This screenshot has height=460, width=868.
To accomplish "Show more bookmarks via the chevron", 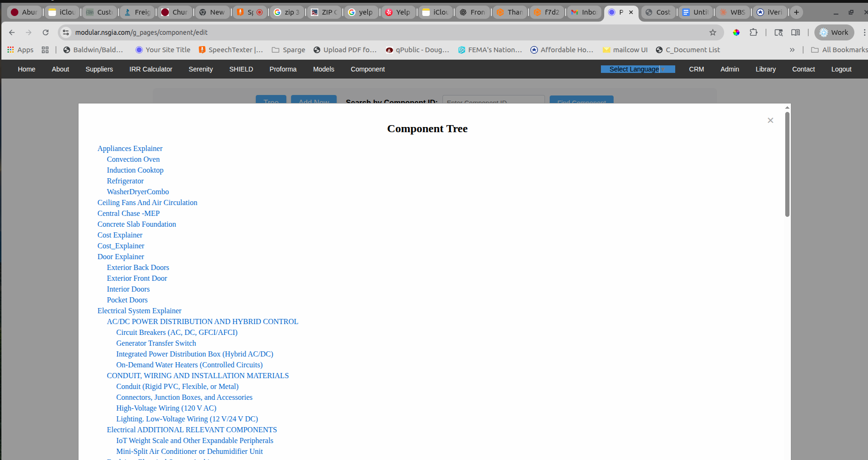I will coord(792,50).
